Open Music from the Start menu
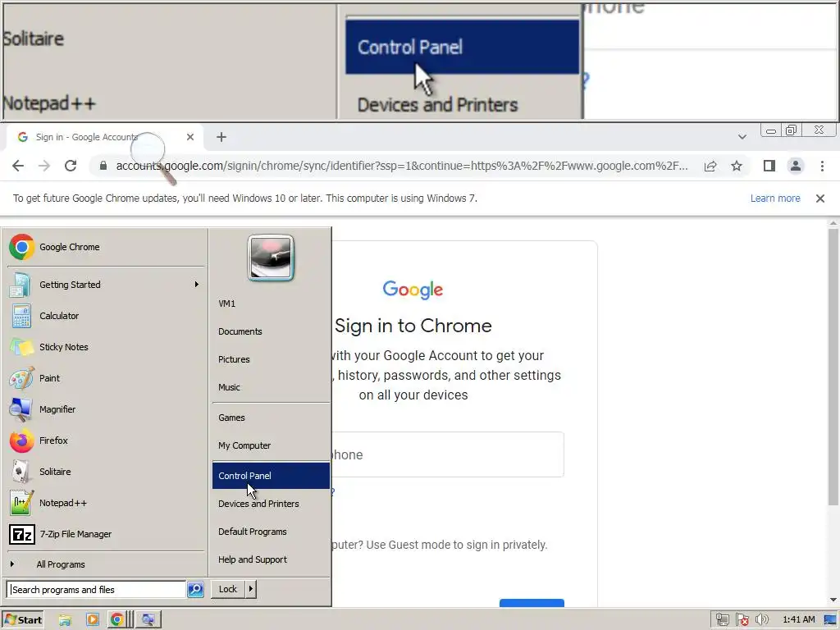This screenshot has width=840, height=630. 271,387
